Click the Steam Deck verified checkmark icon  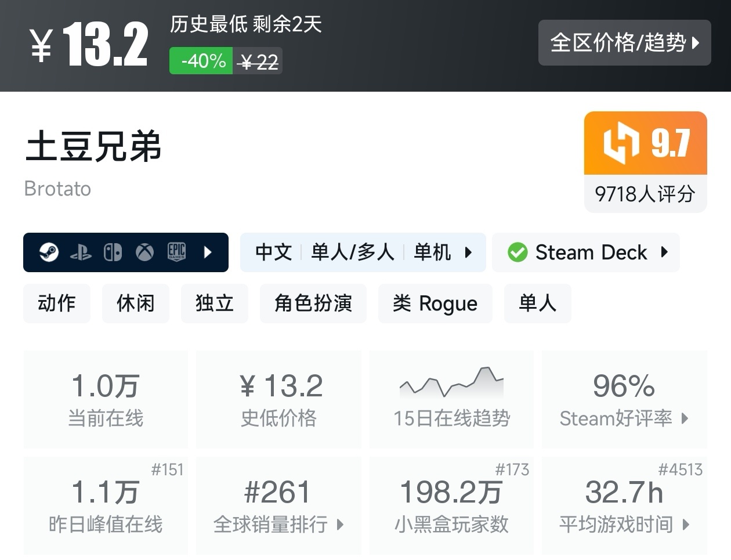517,252
